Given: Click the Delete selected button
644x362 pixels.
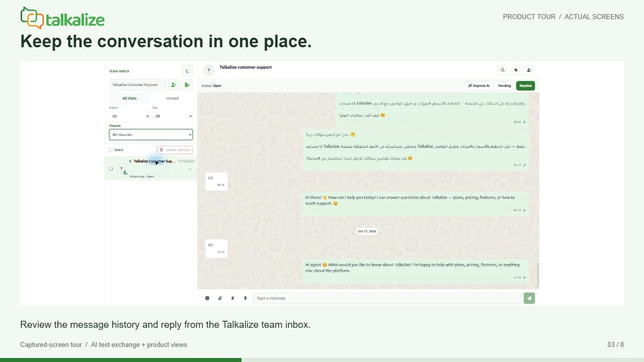Looking at the screenshot, I should pyautogui.click(x=175, y=150).
